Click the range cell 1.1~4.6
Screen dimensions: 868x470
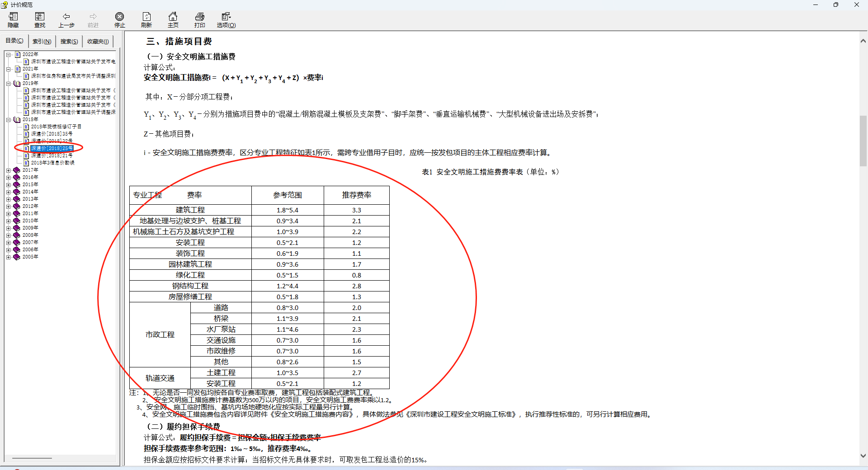tap(288, 329)
